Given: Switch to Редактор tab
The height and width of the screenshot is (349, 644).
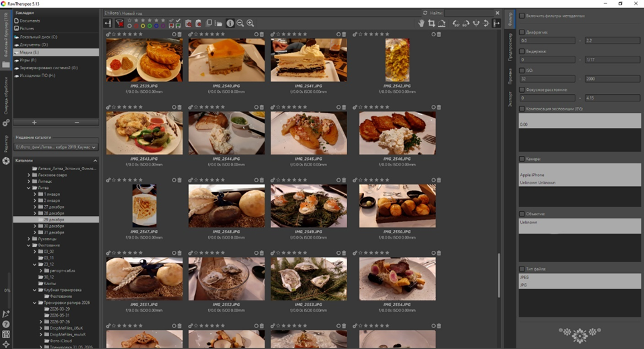Looking at the screenshot, I should [x=6, y=143].
